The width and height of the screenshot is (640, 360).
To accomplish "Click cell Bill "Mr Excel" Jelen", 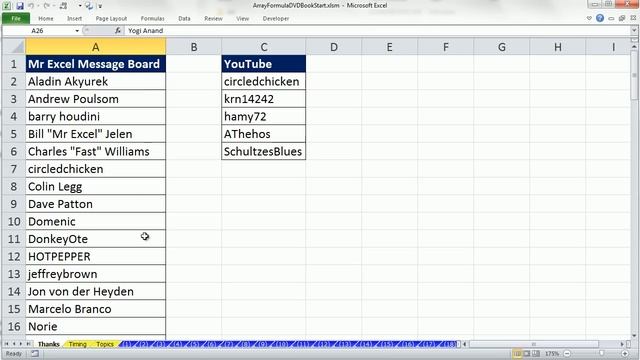I will tap(96, 134).
